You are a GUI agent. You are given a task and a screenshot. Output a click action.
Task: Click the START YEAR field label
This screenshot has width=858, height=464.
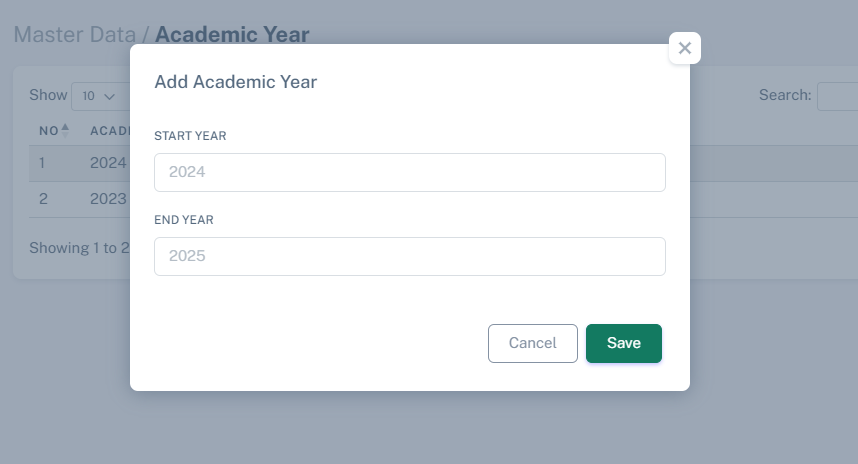(x=190, y=136)
